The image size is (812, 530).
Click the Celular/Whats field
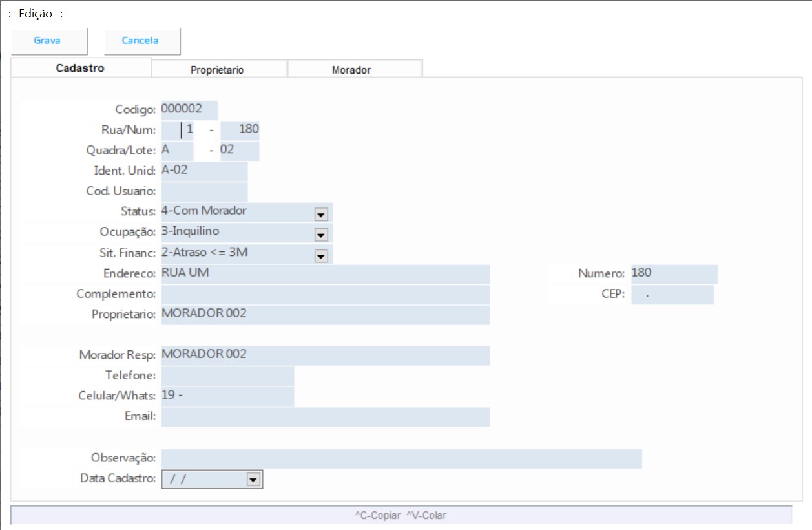227,396
